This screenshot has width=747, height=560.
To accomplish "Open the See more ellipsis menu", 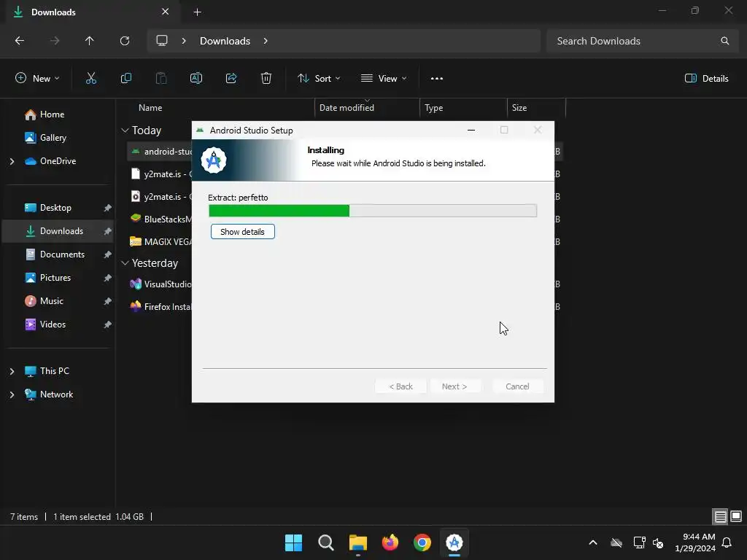I will pos(436,79).
